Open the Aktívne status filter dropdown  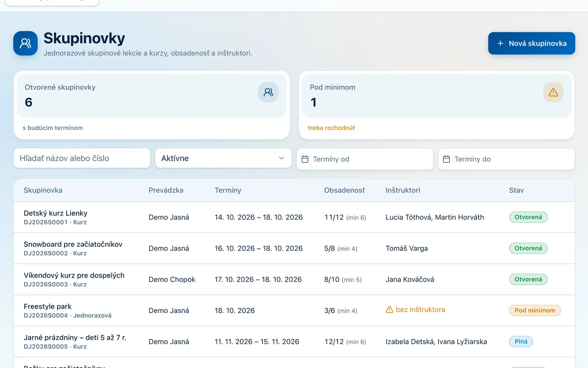(223, 158)
